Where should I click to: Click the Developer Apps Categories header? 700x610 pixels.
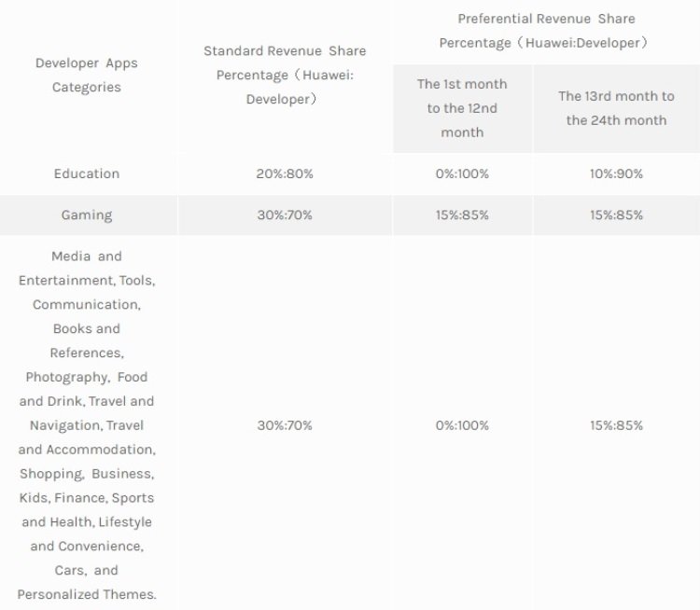87,75
